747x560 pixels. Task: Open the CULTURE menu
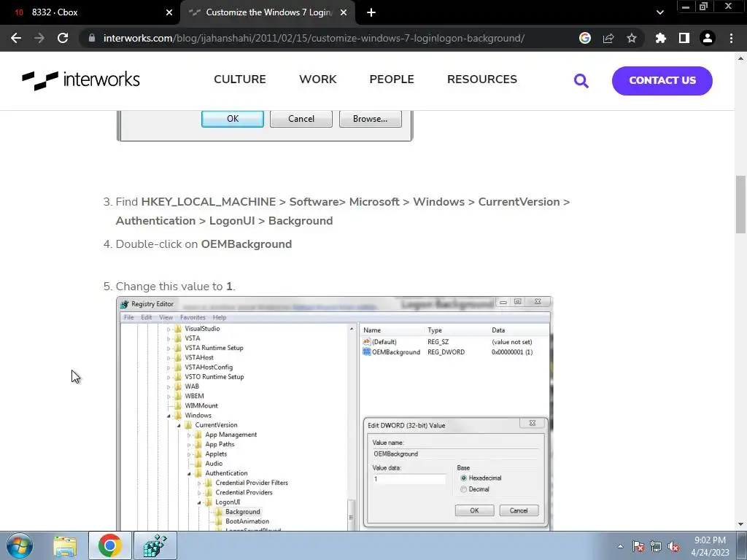239,79
